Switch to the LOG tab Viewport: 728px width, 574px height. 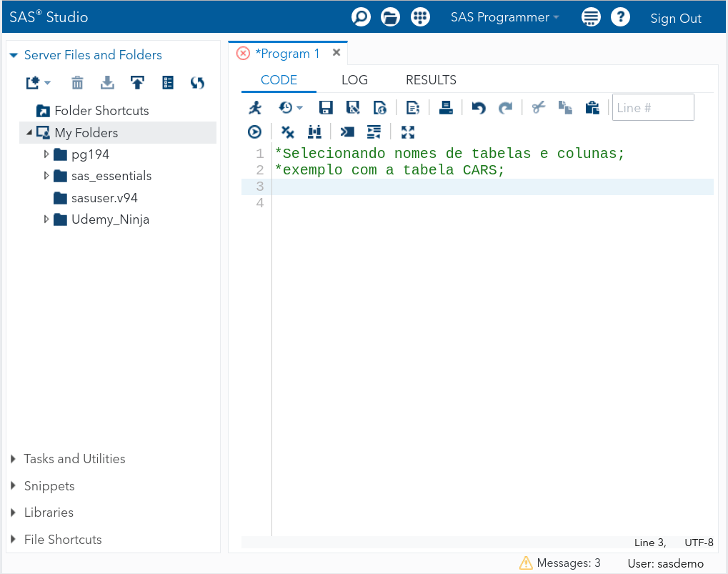(354, 80)
